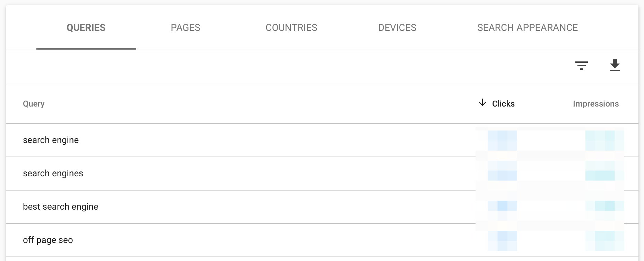This screenshot has width=644, height=261.
Task: Click impressions value for "best search engine"
Action: click(x=604, y=206)
